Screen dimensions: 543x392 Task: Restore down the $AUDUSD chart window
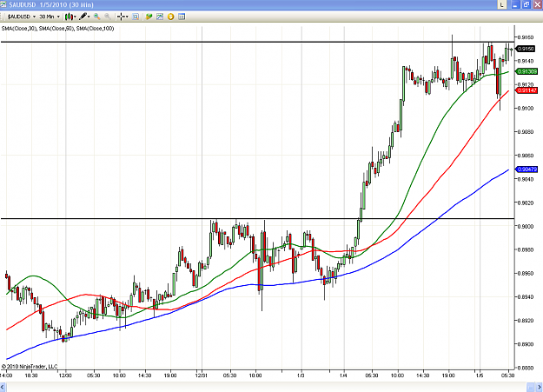(x=526, y=4)
